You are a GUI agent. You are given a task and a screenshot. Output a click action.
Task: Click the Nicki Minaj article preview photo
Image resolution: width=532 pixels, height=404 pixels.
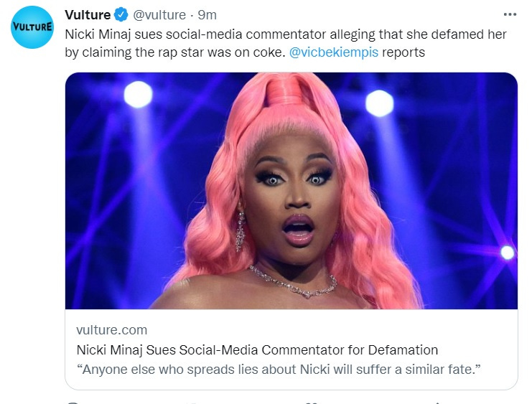(x=291, y=191)
